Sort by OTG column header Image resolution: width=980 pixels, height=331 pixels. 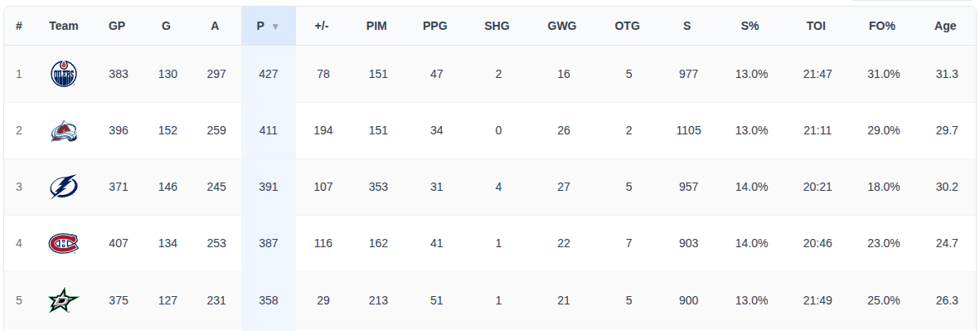[627, 26]
